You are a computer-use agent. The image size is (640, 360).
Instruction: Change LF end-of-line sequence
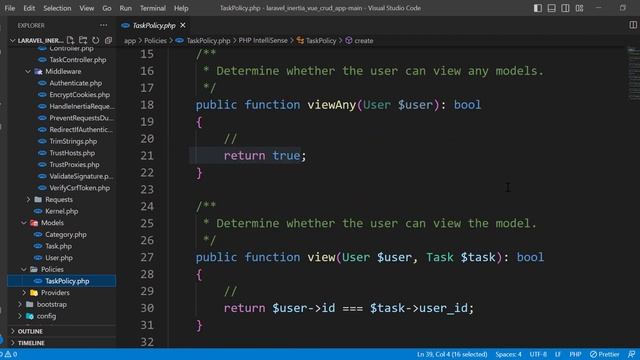point(558,354)
